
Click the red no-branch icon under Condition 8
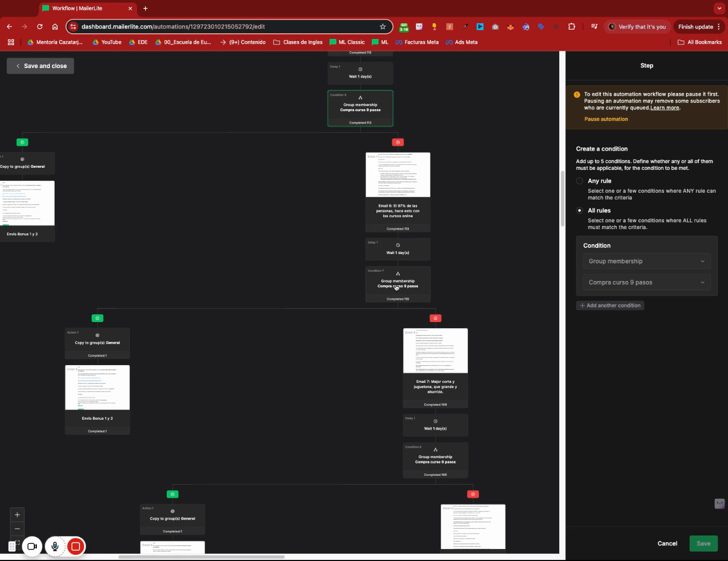[x=473, y=494]
